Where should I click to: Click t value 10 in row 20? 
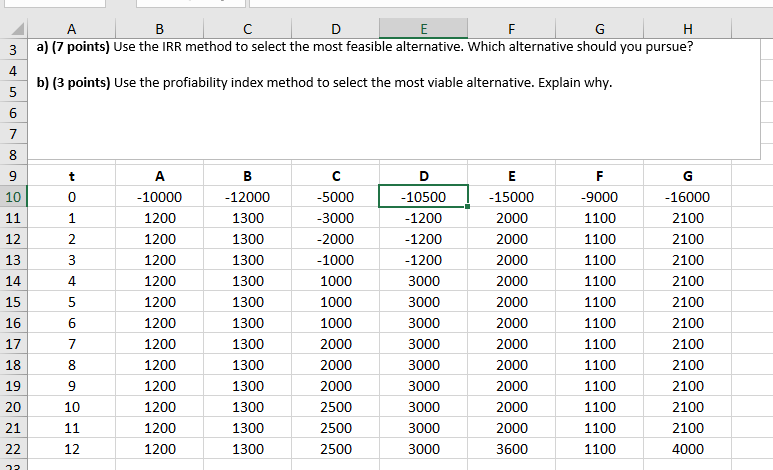coord(71,407)
